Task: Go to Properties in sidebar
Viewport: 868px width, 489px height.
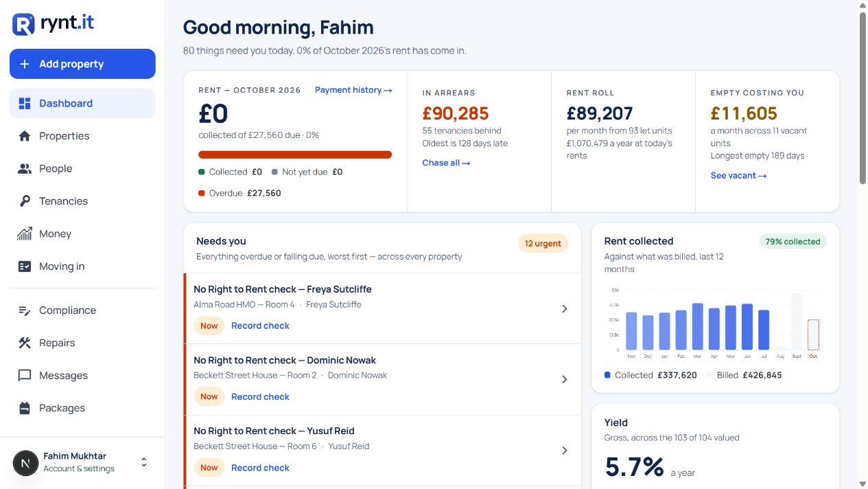Action: 82,136
